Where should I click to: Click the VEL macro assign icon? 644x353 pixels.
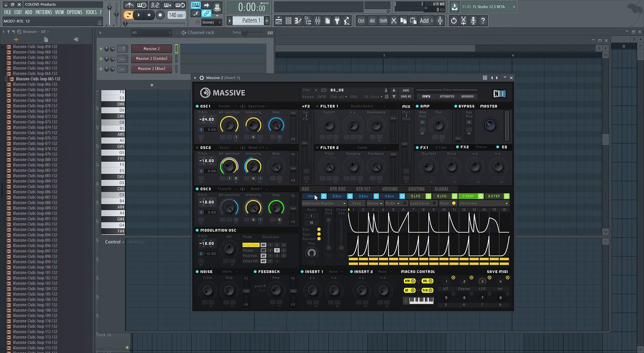[427, 281]
